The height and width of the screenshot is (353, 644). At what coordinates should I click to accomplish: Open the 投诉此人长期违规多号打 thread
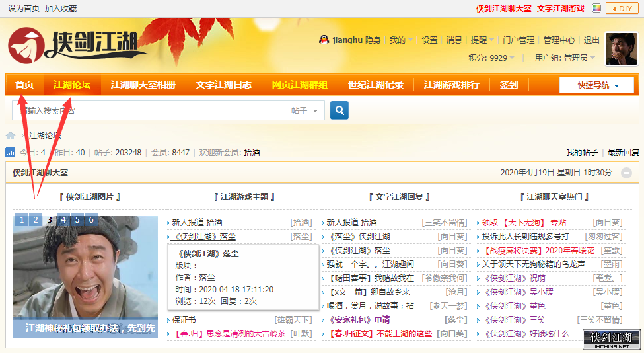[x=525, y=236]
